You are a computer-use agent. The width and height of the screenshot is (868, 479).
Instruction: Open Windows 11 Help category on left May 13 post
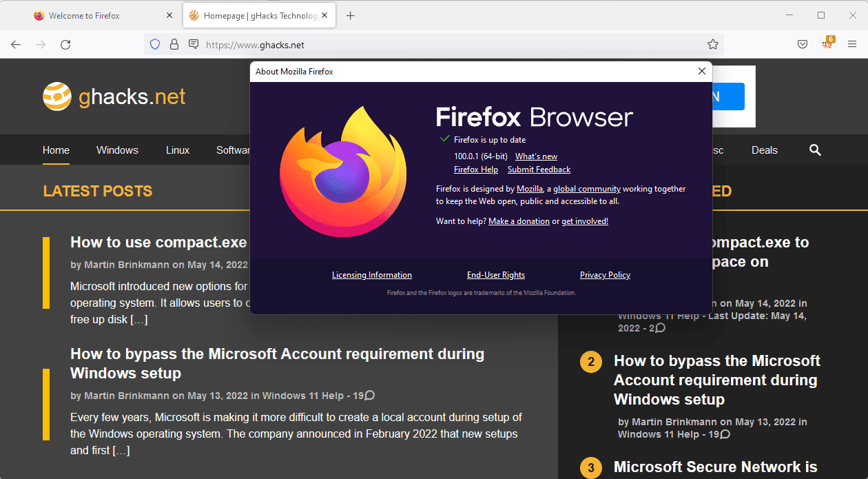302,396
